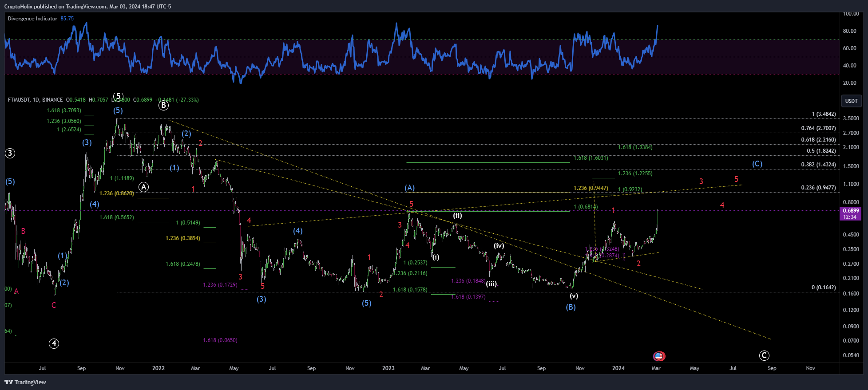Select the circled A wave label
The image size is (868, 390).
tap(143, 187)
